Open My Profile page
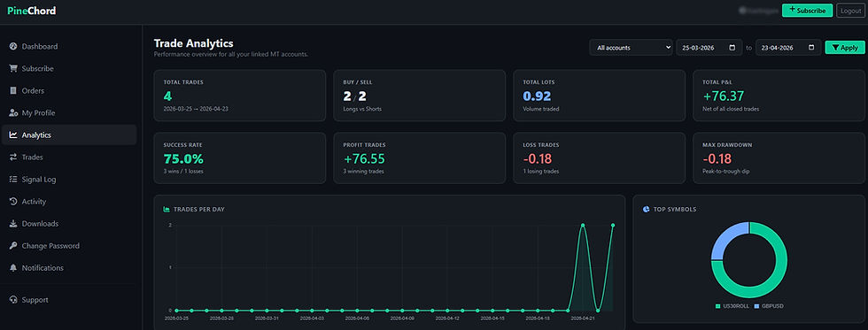This screenshot has width=868, height=330. click(x=69, y=112)
